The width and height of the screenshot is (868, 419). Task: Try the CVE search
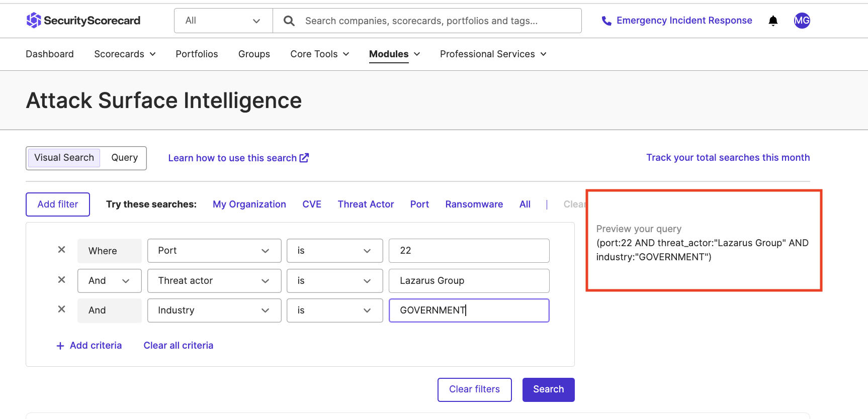coord(312,204)
